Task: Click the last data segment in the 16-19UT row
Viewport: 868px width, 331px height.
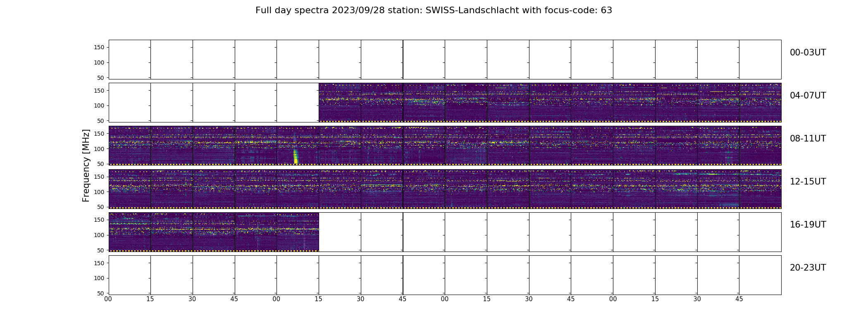Action: coord(298,232)
